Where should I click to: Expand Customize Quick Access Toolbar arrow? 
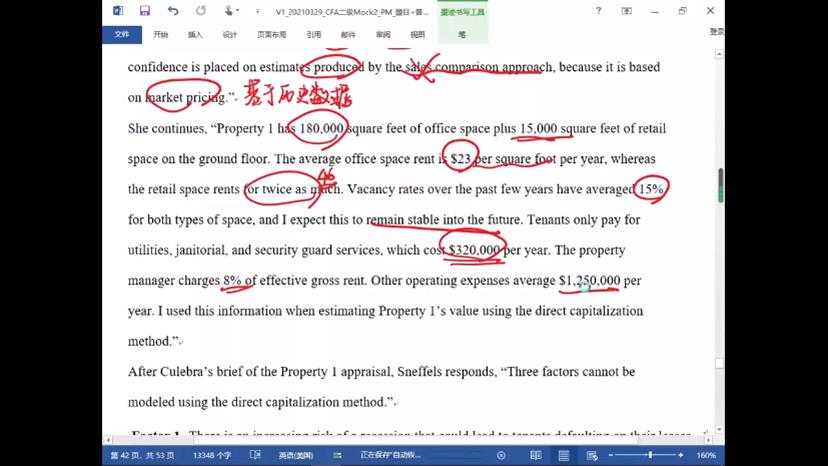(259, 11)
